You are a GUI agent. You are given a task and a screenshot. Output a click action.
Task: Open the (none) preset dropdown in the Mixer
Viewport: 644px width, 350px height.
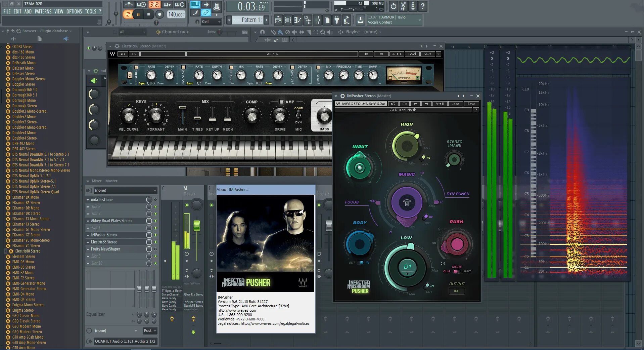122,190
